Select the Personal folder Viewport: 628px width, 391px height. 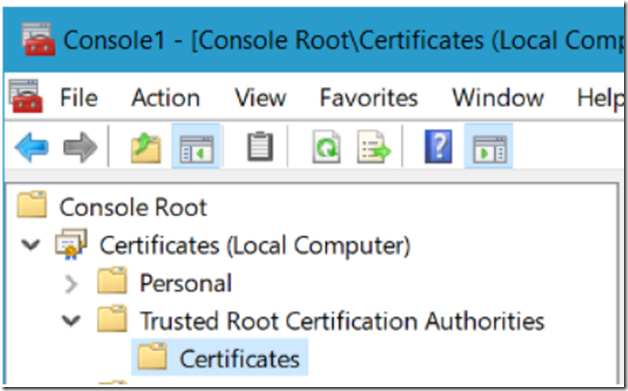pyautogui.click(x=185, y=283)
